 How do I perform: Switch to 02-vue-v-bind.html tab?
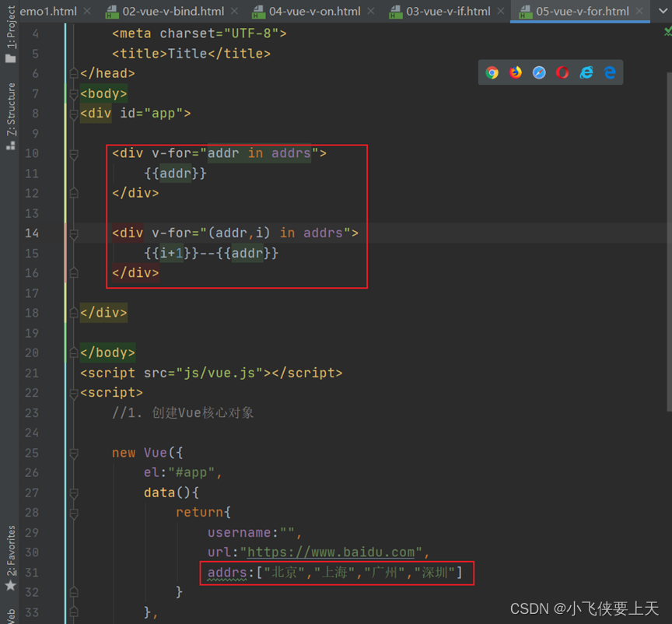(x=173, y=12)
